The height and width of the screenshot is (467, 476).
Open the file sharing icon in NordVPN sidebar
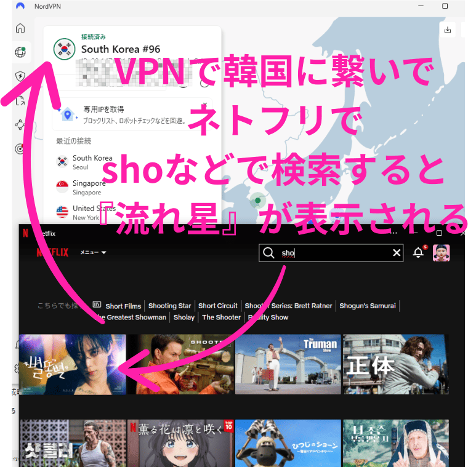coord(20,100)
